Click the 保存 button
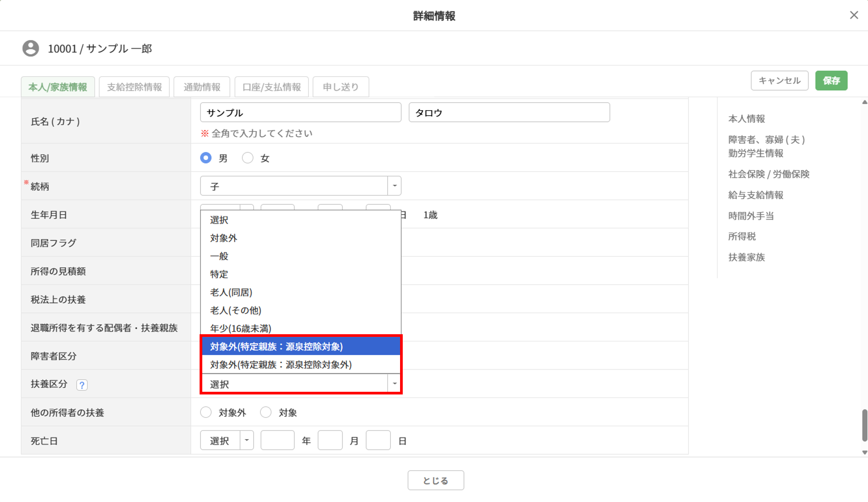The image size is (868, 502). point(831,81)
